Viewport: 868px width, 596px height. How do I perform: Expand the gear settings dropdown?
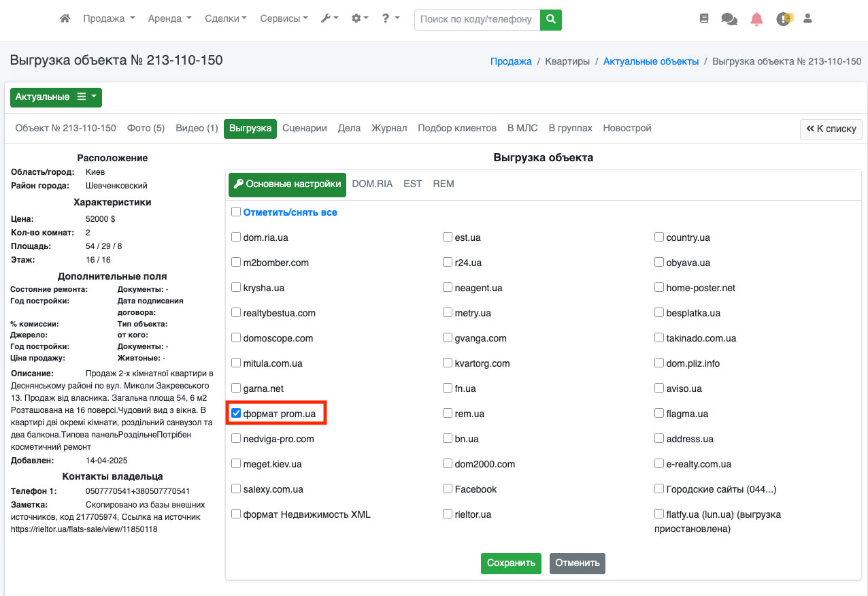click(360, 19)
